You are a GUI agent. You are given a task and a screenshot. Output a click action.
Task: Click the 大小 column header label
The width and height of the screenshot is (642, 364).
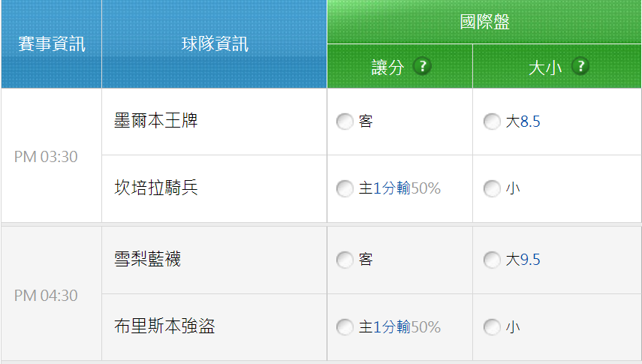click(545, 68)
